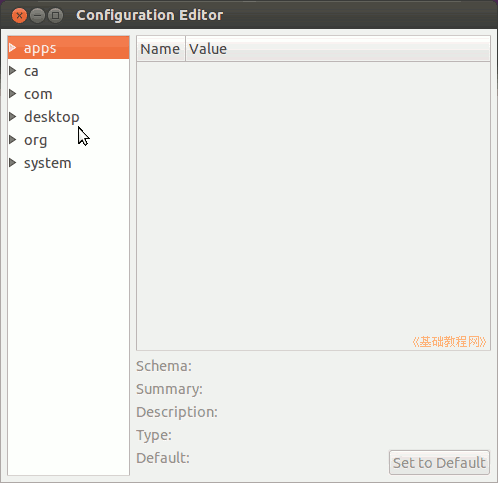
Task: Select the desktop entry in tree
Action: click(x=68, y=117)
